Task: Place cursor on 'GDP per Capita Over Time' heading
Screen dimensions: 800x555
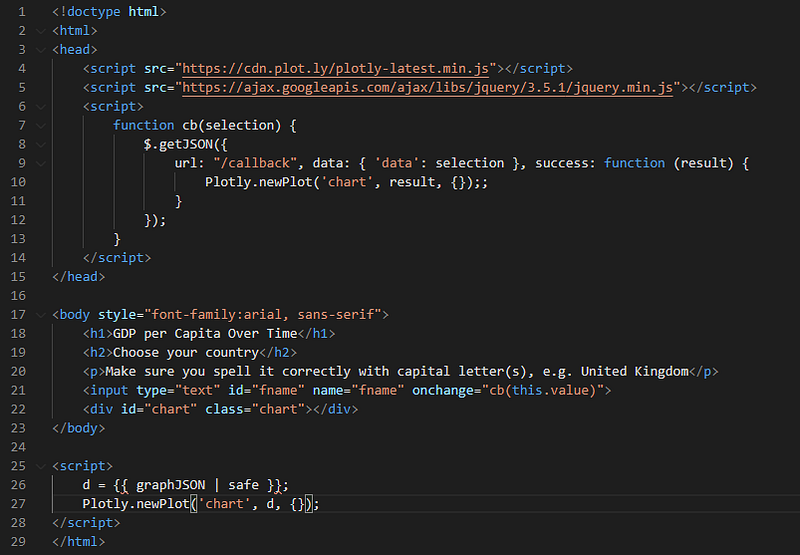Action: tap(205, 334)
